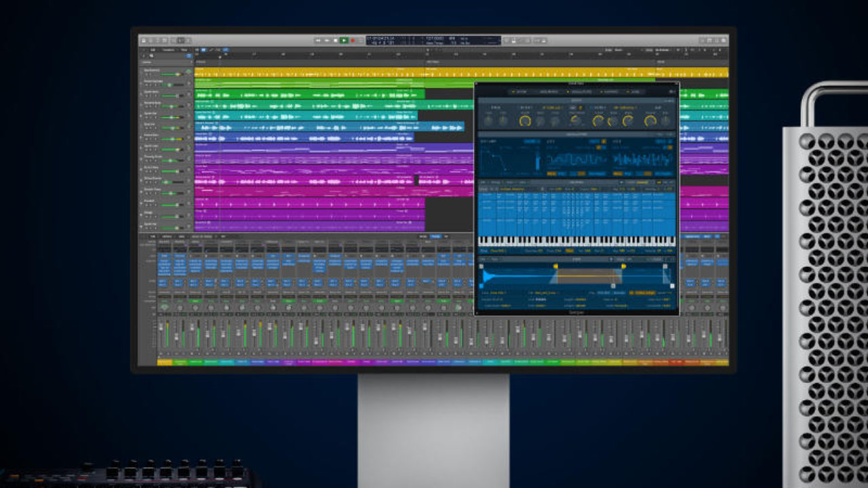Switch mixer to Tracks view

pyautogui.click(x=435, y=237)
